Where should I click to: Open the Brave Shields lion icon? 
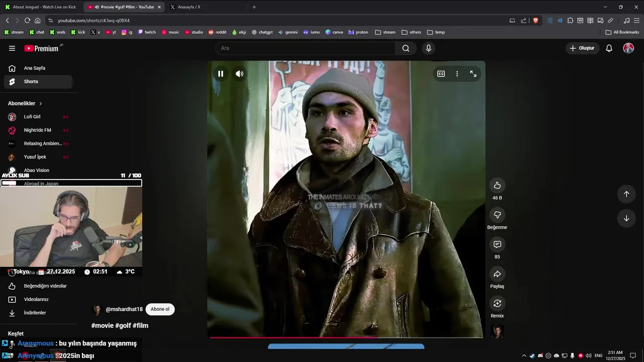[535, 21]
